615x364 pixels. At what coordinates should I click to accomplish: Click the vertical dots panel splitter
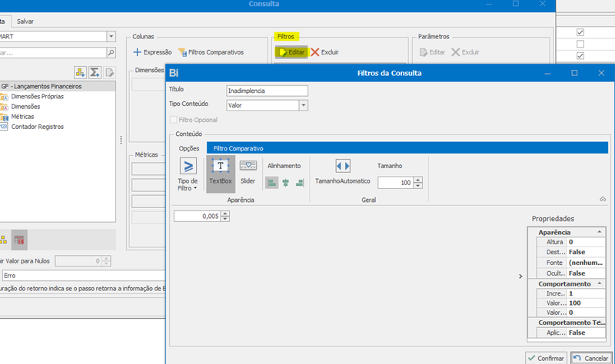[x=121, y=140]
